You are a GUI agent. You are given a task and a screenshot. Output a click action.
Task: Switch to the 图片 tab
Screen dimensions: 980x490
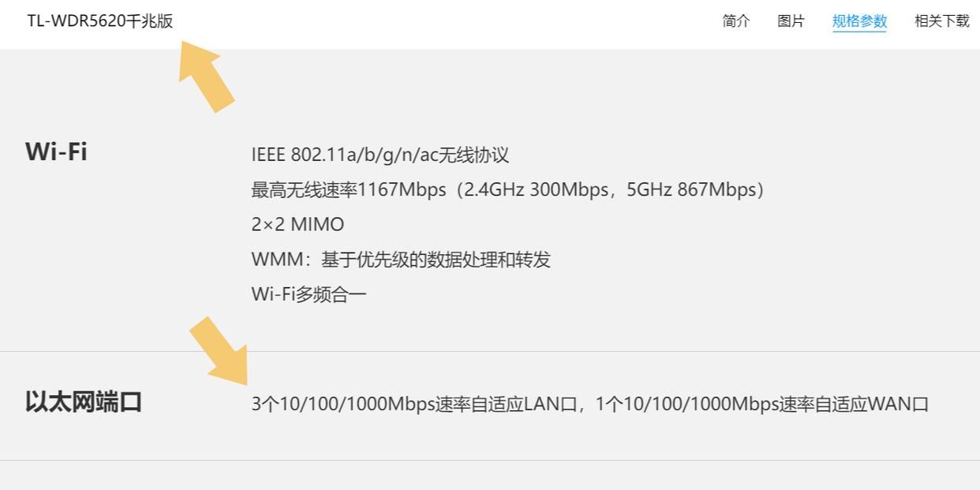(791, 21)
